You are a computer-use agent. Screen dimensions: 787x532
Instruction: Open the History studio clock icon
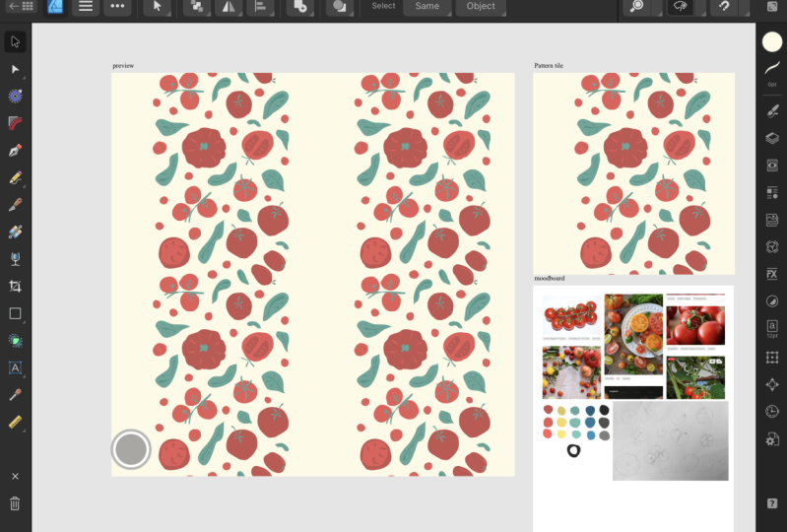point(772,412)
